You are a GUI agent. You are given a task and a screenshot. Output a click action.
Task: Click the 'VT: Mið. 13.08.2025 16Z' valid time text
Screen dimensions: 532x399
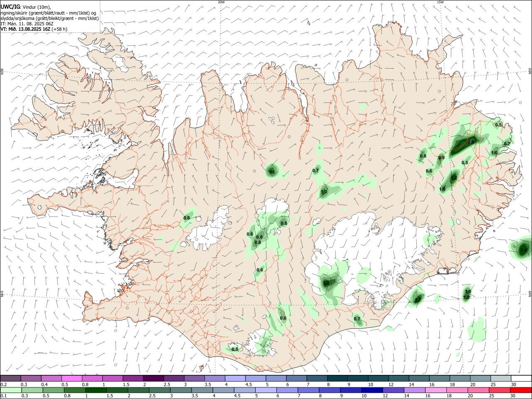point(25,29)
